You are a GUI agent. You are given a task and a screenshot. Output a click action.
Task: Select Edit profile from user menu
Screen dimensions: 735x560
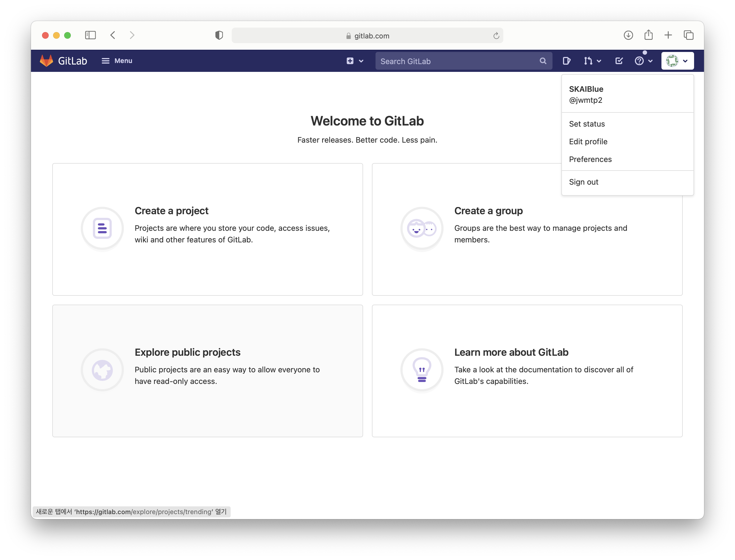(x=588, y=141)
